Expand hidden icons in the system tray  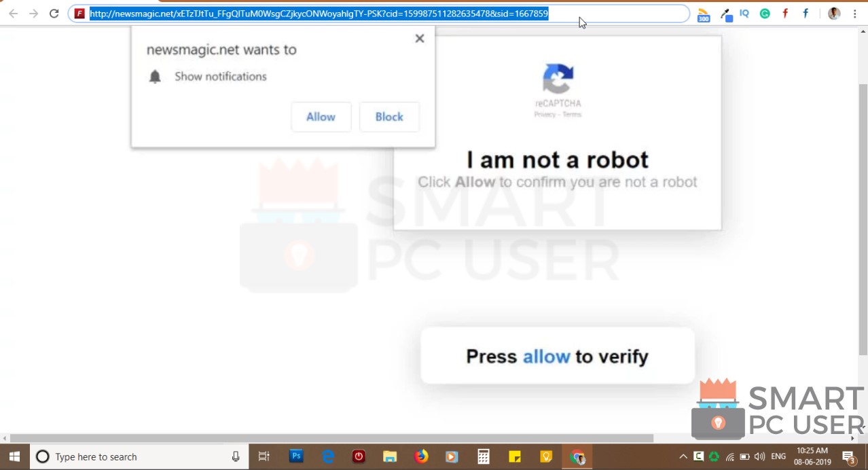(683, 456)
